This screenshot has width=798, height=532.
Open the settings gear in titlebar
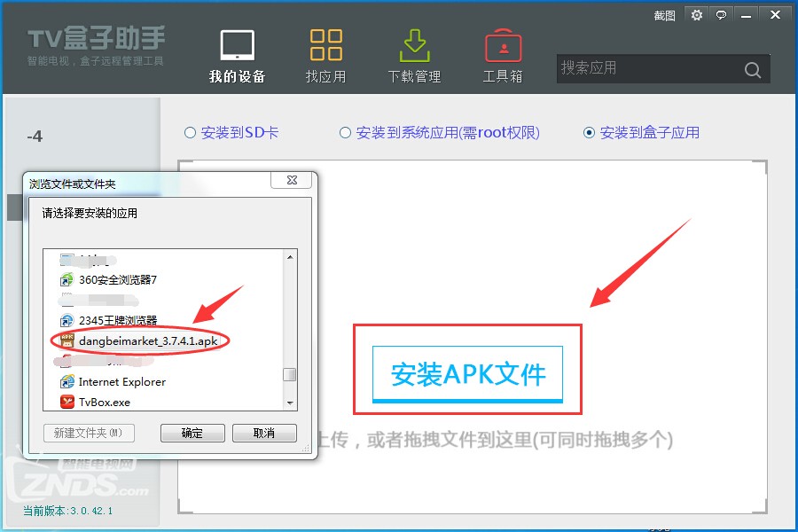tap(697, 14)
